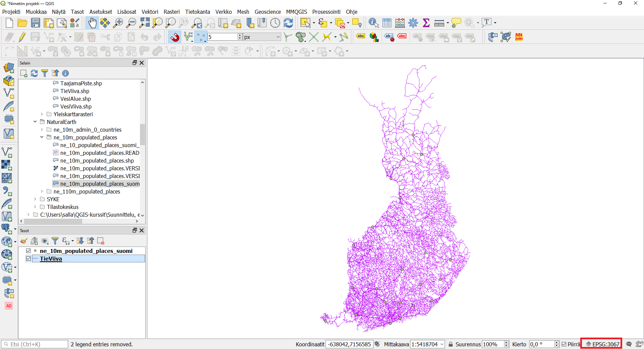The image size is (644, 349).
Task: Toggle the snapping magnet icon
Action: (x=175, y=37)
